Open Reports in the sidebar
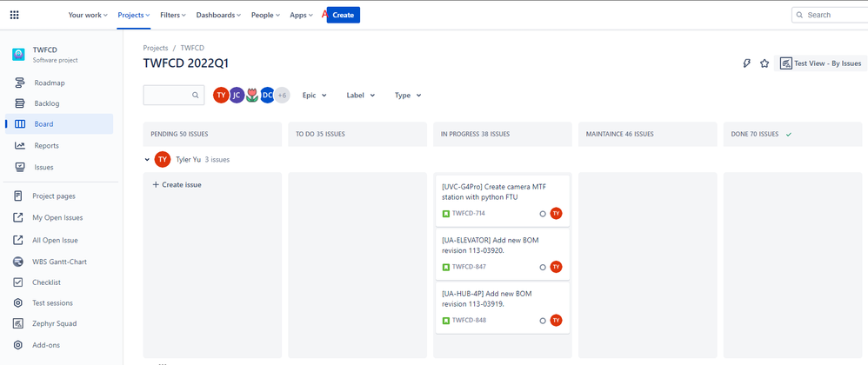Viewport: 868px width, 365px height. pos(46,146)
